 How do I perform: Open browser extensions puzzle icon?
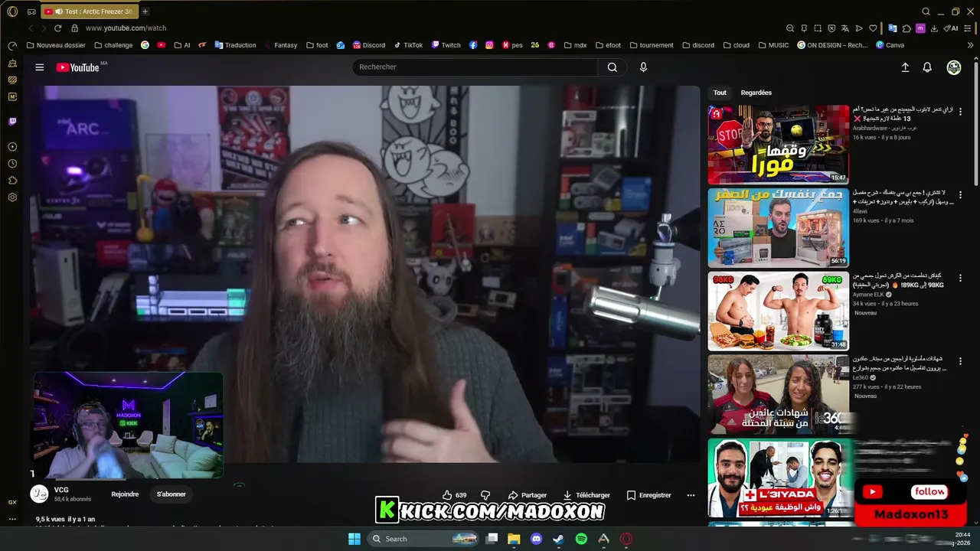point(906,28)
